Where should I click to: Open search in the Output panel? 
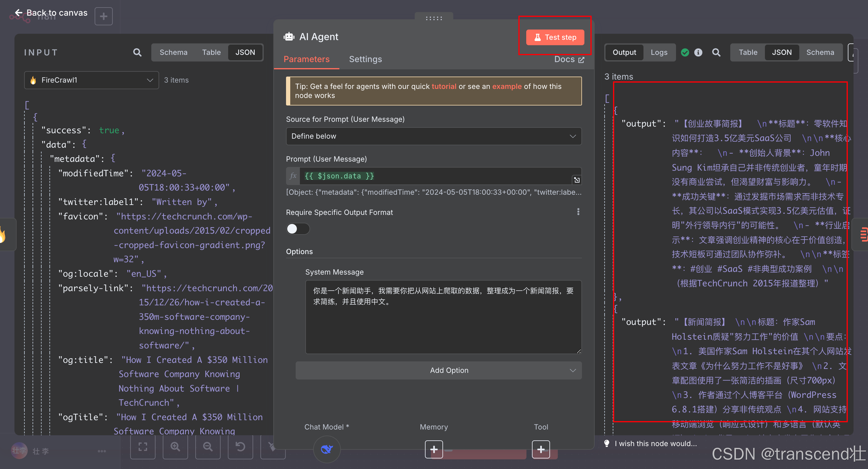(x=716, y=52)
